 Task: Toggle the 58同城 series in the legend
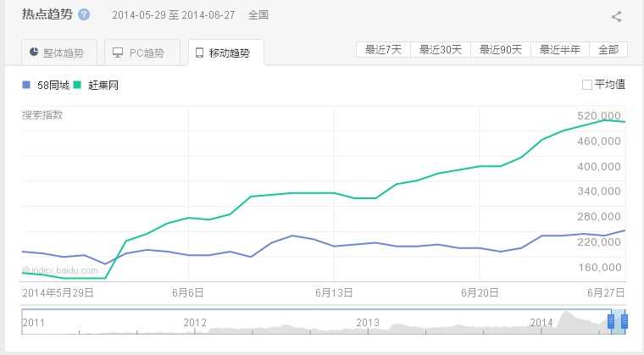click(x=46, y=85)
